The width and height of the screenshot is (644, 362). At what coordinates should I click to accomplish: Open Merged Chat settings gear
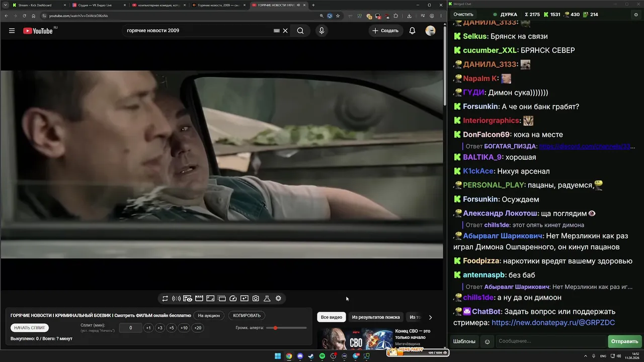(636, 15)
